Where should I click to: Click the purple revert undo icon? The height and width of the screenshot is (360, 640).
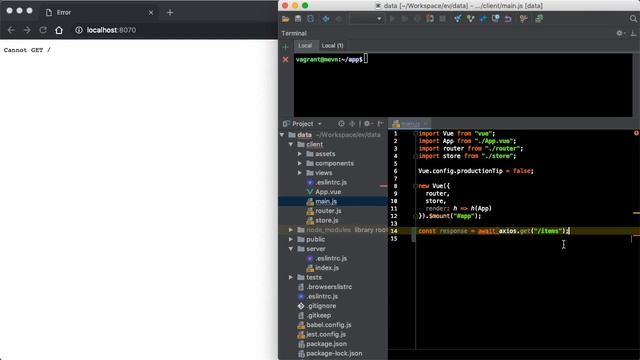pos(508,19)
